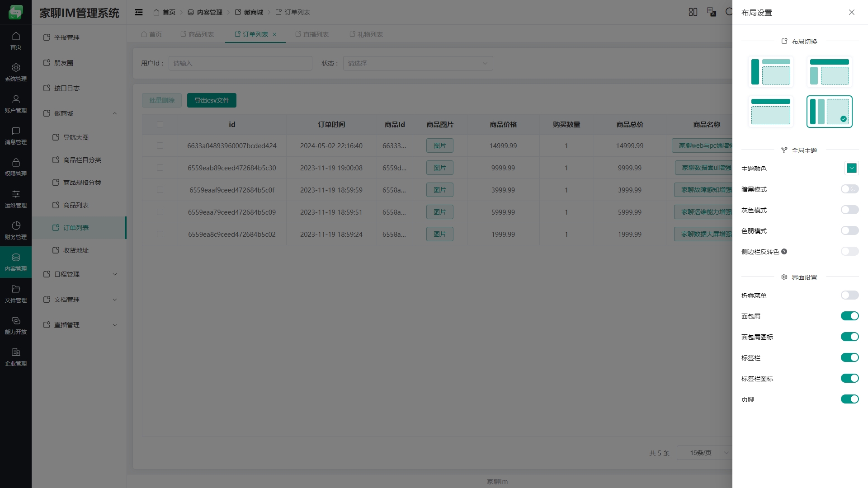The image size is (868, 488).
Task: Open the 财务管理 sidebar icon
Action: point(16,230)
